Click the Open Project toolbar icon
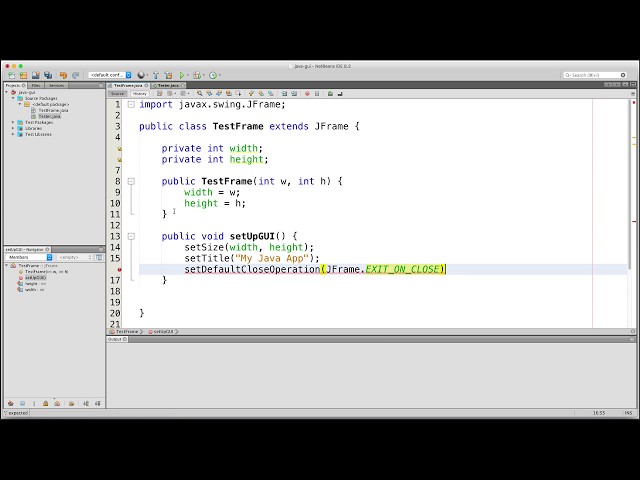 point(36,76)
